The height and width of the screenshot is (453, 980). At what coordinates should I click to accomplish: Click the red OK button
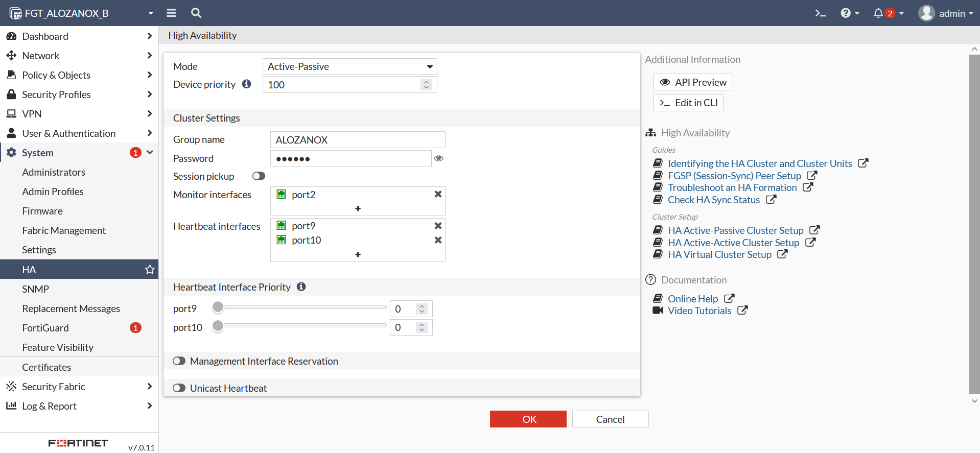click(528, 419)
